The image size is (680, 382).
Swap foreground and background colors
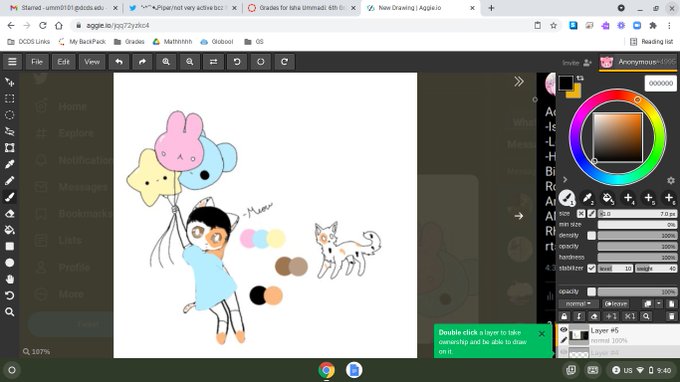point(580,78)
